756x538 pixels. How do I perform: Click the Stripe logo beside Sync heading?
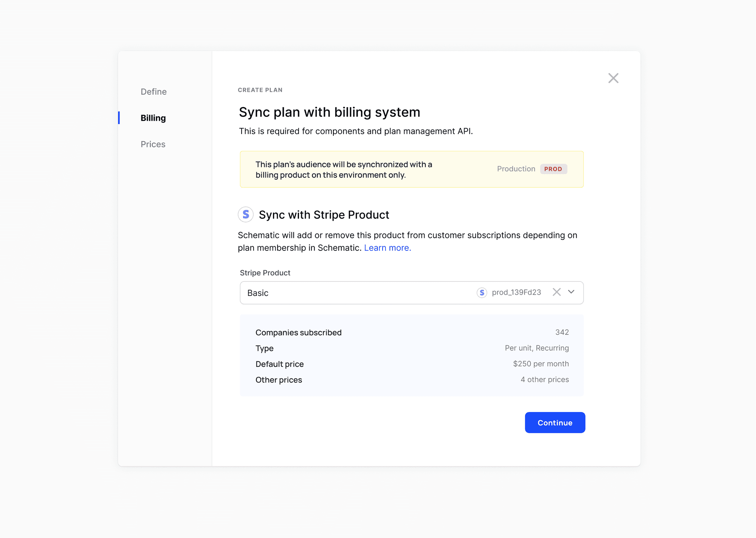246,215
